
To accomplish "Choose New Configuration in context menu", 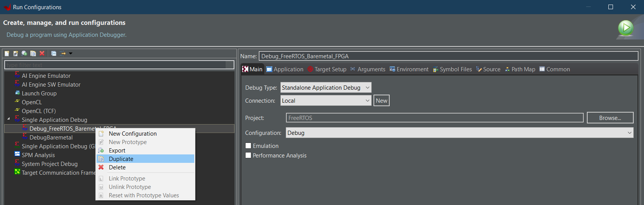I will tap(145, 133).
